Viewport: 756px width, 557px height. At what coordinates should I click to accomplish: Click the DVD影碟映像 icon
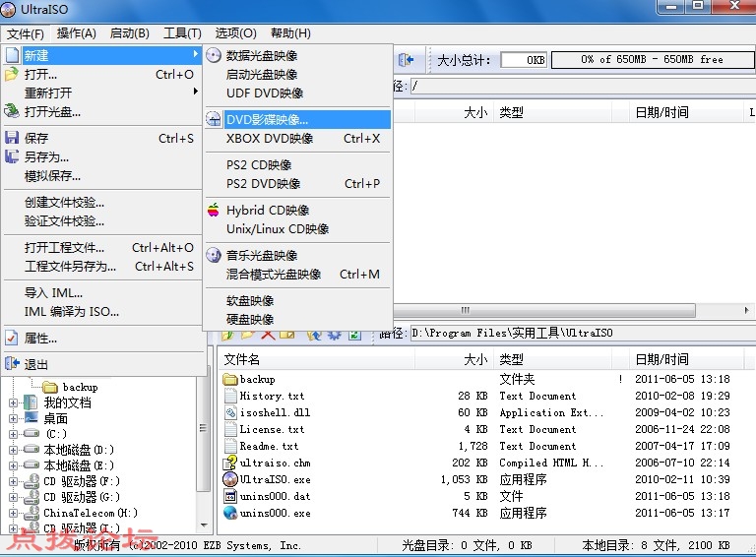click(214, 119)
